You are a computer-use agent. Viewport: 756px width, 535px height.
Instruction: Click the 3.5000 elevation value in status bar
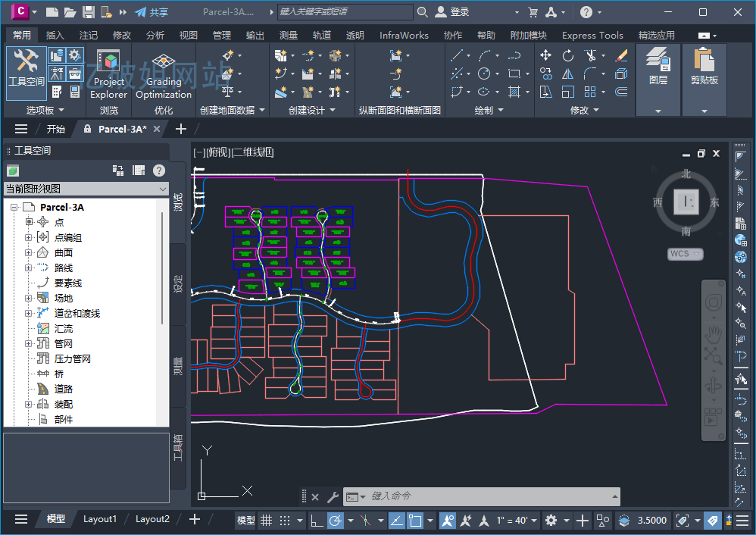(x=652, y=520)
